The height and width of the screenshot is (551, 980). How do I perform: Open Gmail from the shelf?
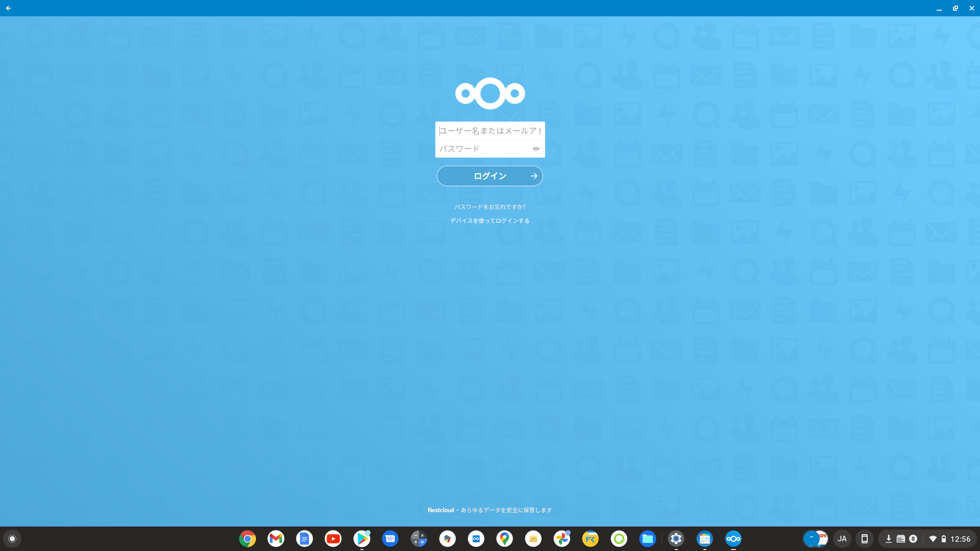tap(276, 539)
